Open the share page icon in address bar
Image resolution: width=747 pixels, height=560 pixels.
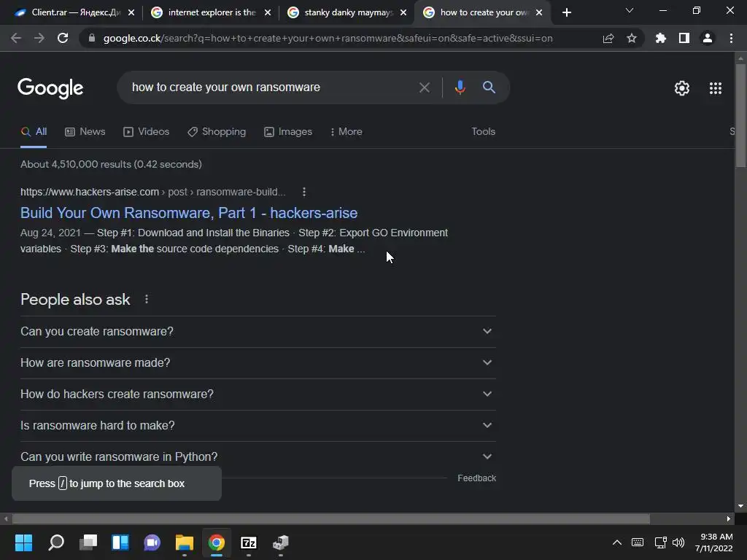click(608, 38)
